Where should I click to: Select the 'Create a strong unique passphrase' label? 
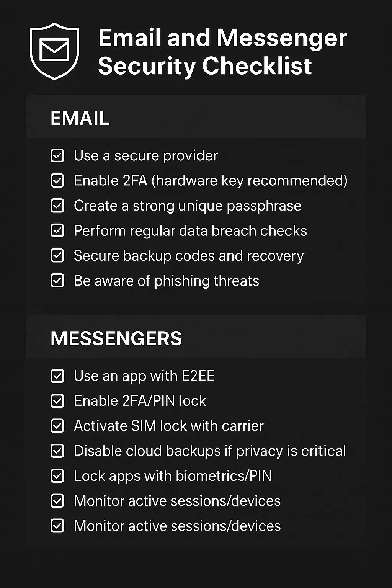(x=188, y=206)
